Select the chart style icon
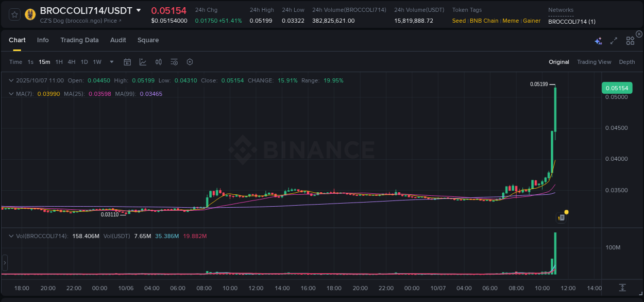The image size is (644, 302). click(x=142, y=62)
